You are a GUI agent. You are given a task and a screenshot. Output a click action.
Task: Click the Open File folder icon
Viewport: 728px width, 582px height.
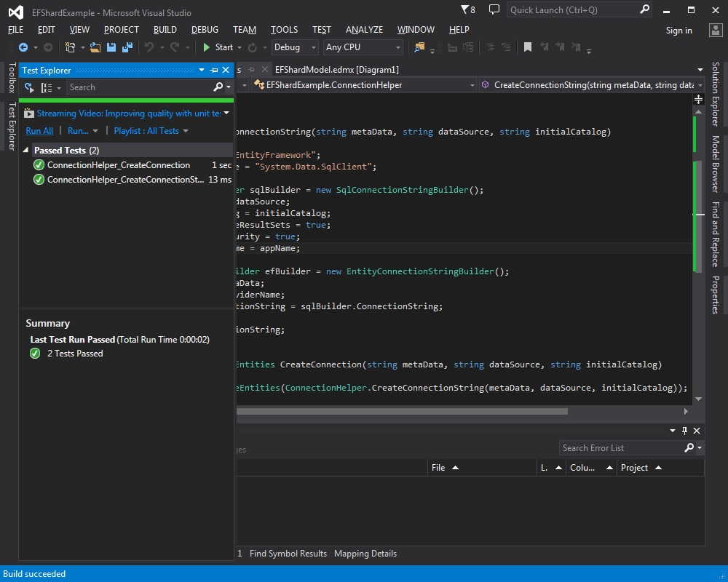click(95, 47)
